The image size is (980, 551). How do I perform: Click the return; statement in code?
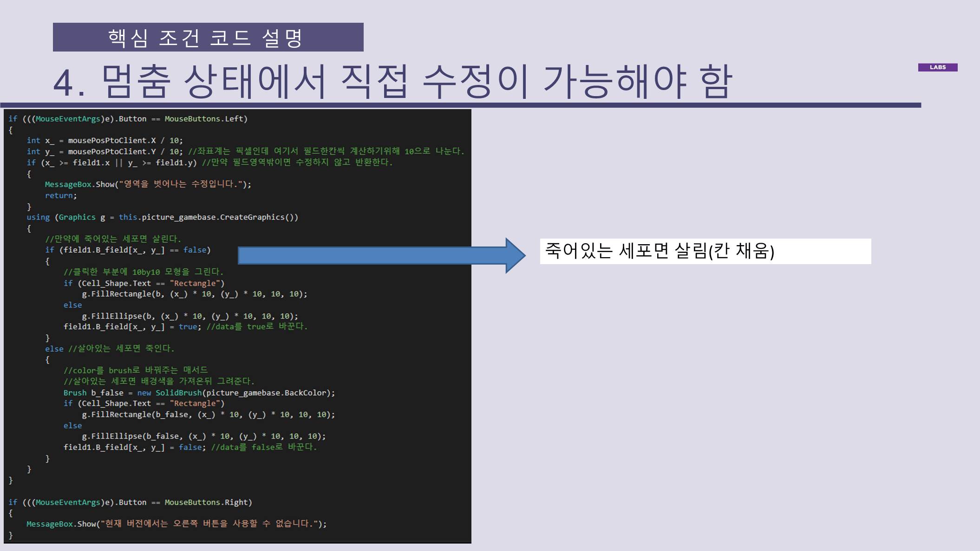tap(61, 195)
